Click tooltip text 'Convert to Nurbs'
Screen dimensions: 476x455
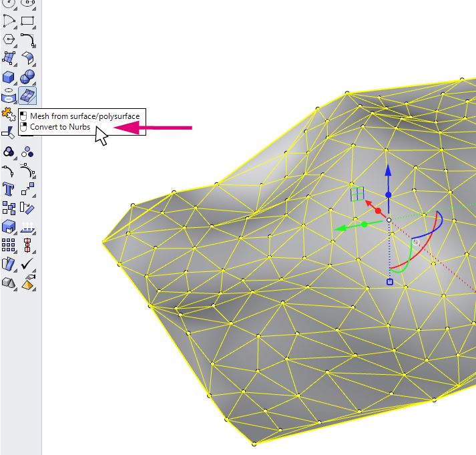click(60, 127)
